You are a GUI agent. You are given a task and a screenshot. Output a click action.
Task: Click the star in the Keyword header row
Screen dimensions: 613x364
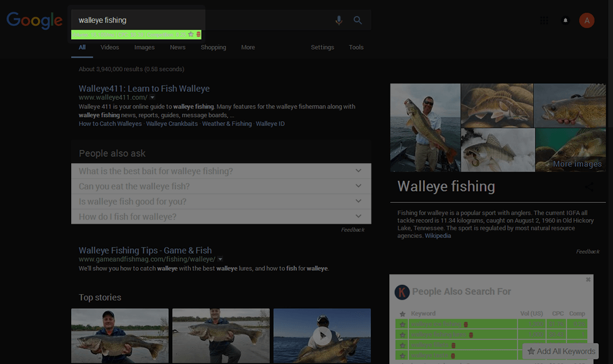point(402,314)
